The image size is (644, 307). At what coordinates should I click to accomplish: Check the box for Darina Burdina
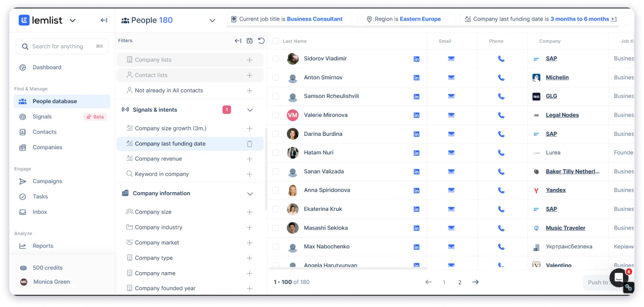[276, 134]
